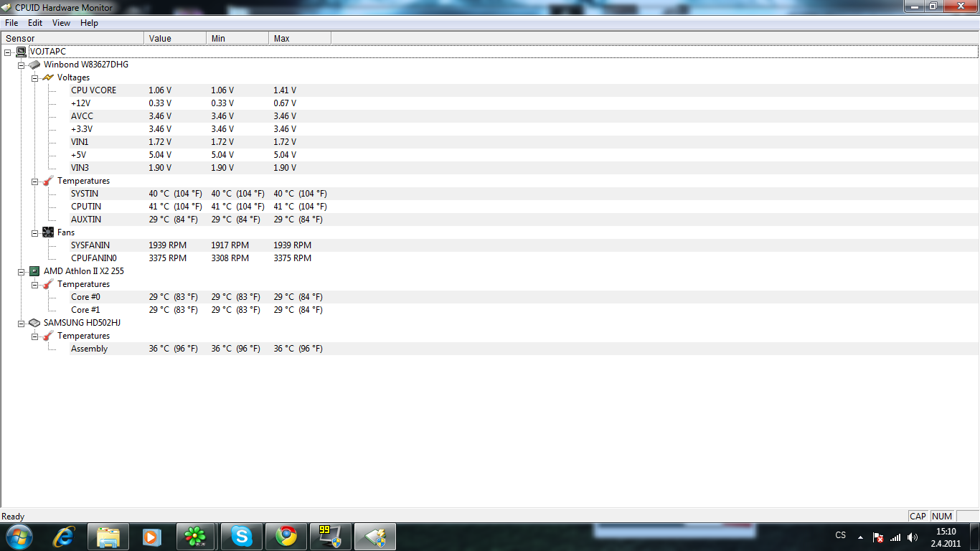
Task: Collapse the Winbond Temperatures branch
Action: point(35,181)
